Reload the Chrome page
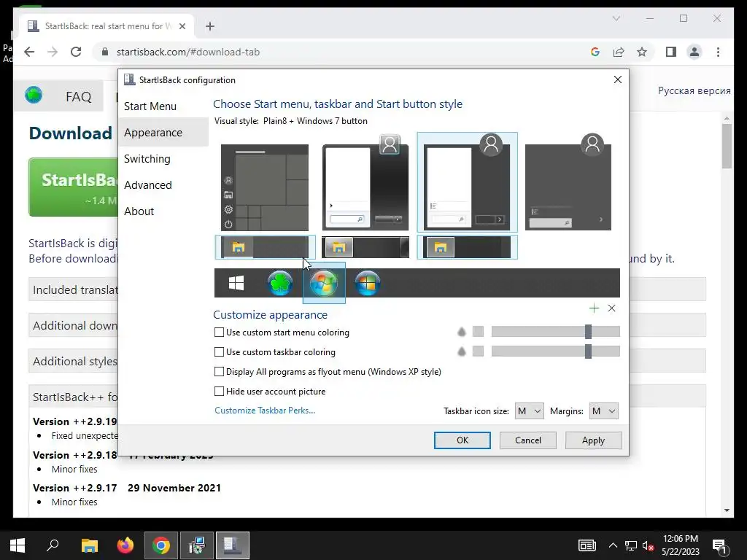The width and height of the screenshot is (747, 560). pos(76,52)
